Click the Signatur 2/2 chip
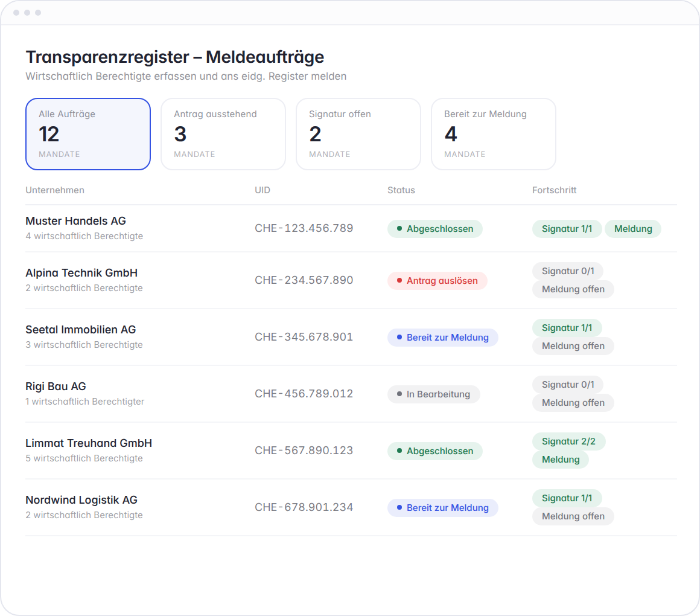700x616 pixels. point(568,441)
